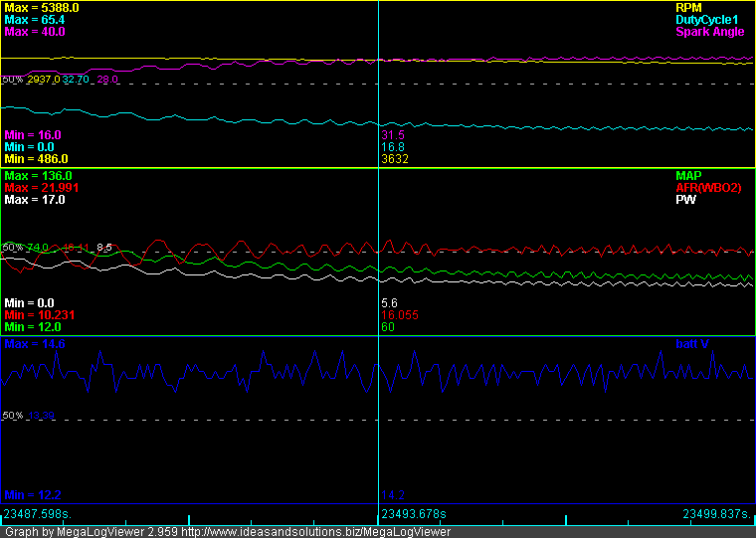Select the DutyCycle1 legend label

[708, 20]
